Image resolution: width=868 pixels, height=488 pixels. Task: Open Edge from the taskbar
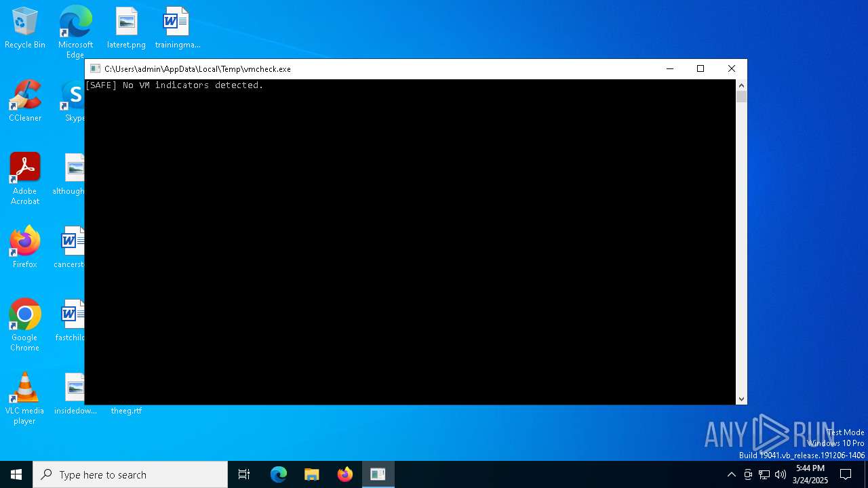pos(279,474)
